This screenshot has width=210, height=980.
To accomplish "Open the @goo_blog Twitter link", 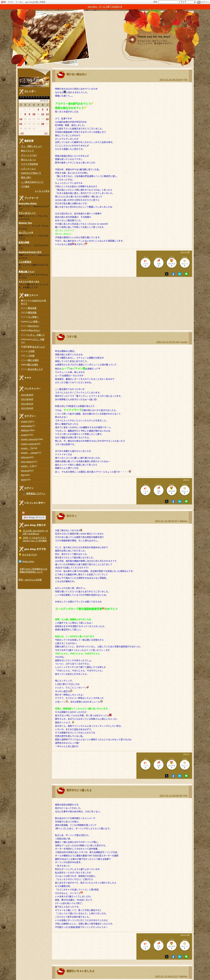I will tap(28, 562).
